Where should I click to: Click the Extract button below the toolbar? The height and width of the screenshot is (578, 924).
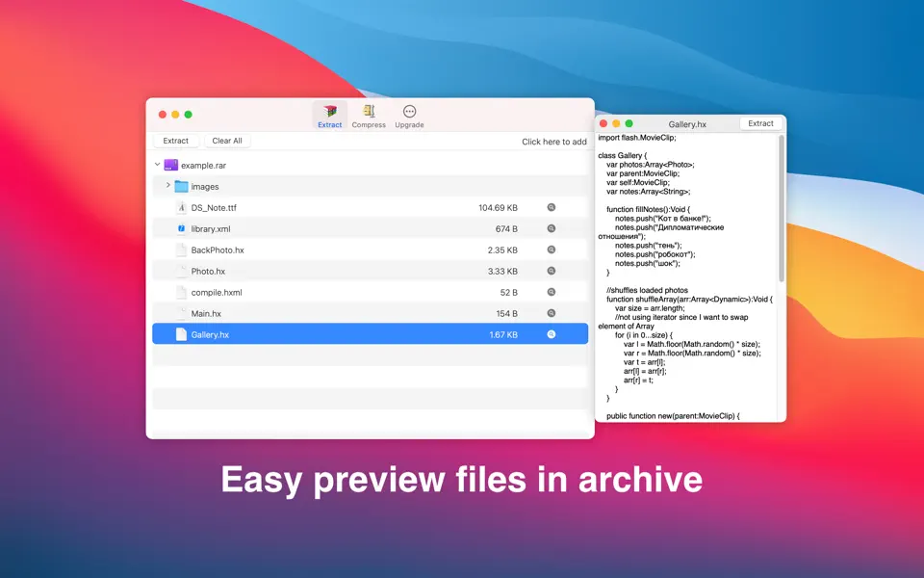click(x=175, y=141)
